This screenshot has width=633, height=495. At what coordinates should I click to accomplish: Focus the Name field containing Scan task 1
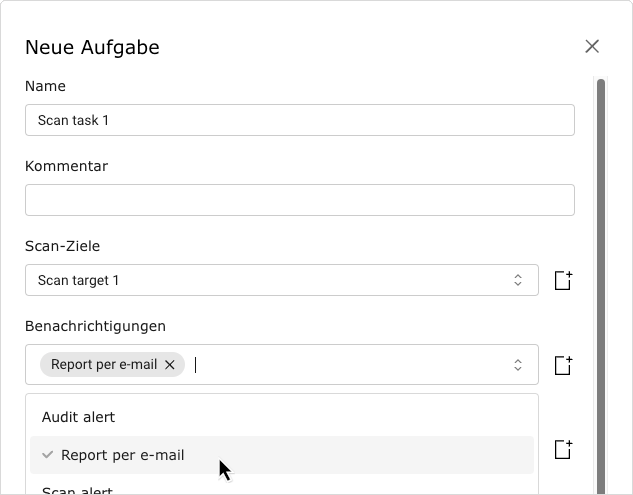click(x=299, y=120)
